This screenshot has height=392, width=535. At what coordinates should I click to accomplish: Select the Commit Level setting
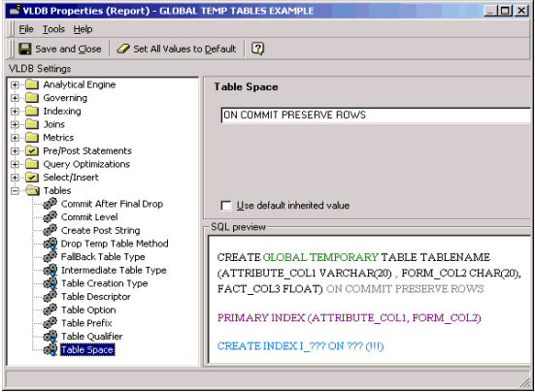(89, 216)
